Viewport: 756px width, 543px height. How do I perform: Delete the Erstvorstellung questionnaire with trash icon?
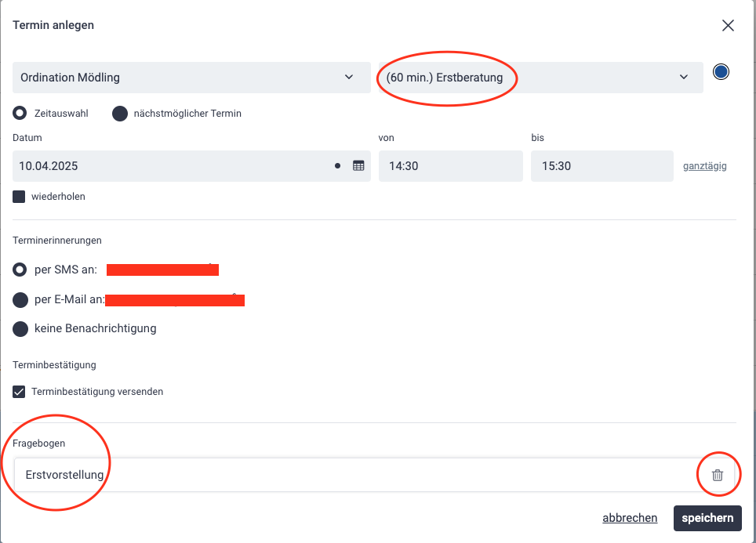click(x=718, y=475)
